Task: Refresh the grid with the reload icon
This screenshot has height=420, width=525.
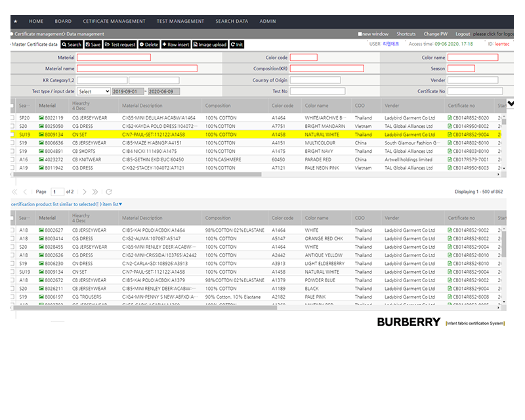Action: pos(107,192)
